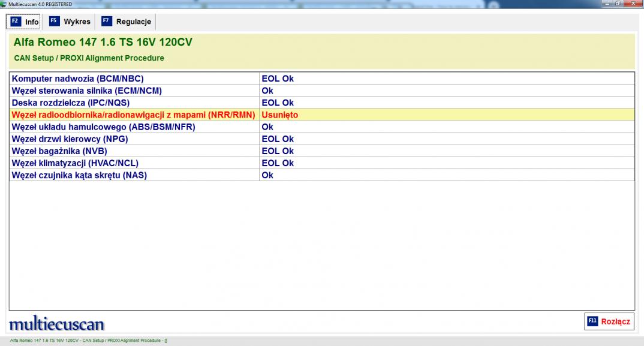
Task: Click the Usunięto status value
Action: click(279, 115)
